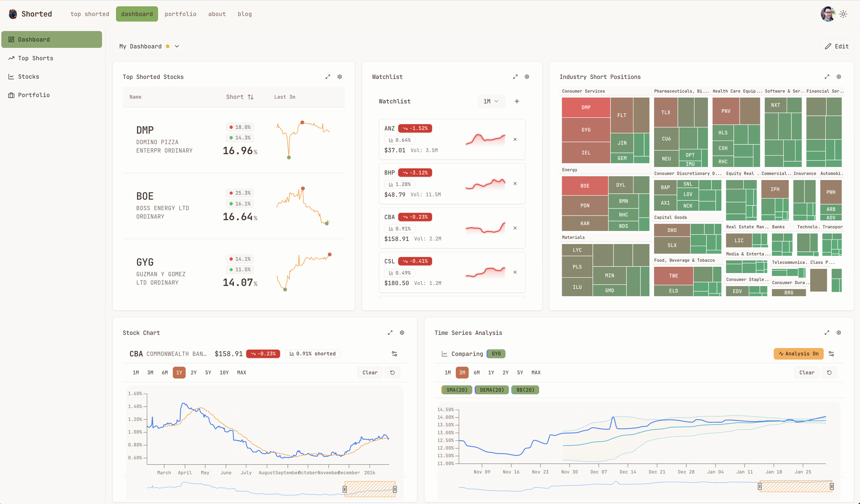Click Stock Chart range slider left handle

coord(345,489)
